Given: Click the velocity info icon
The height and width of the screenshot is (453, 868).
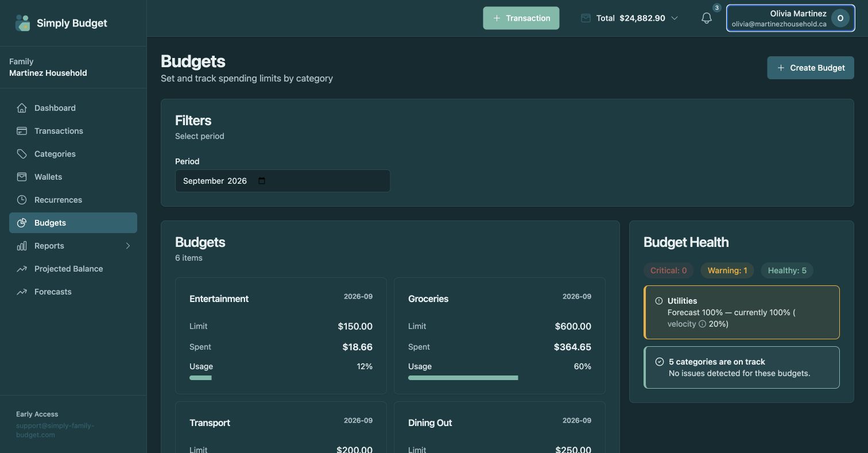Looking at the screenshot, I should (x=702, y=324).
